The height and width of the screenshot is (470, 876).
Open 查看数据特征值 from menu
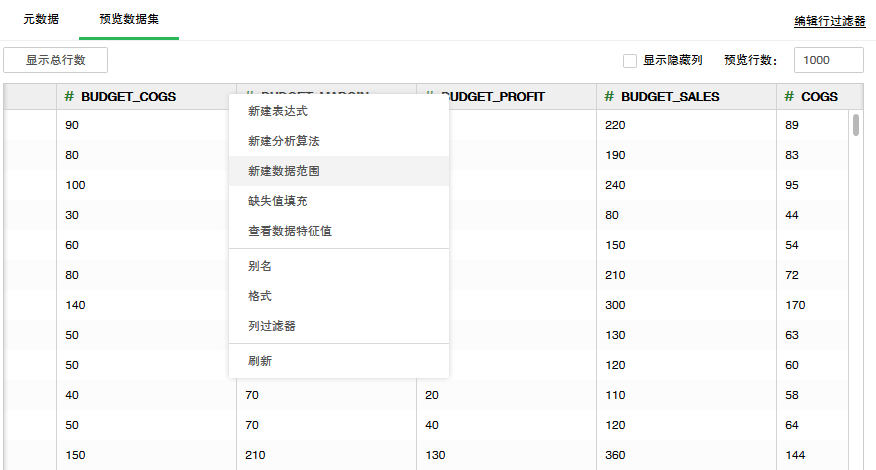click(290, 231)
